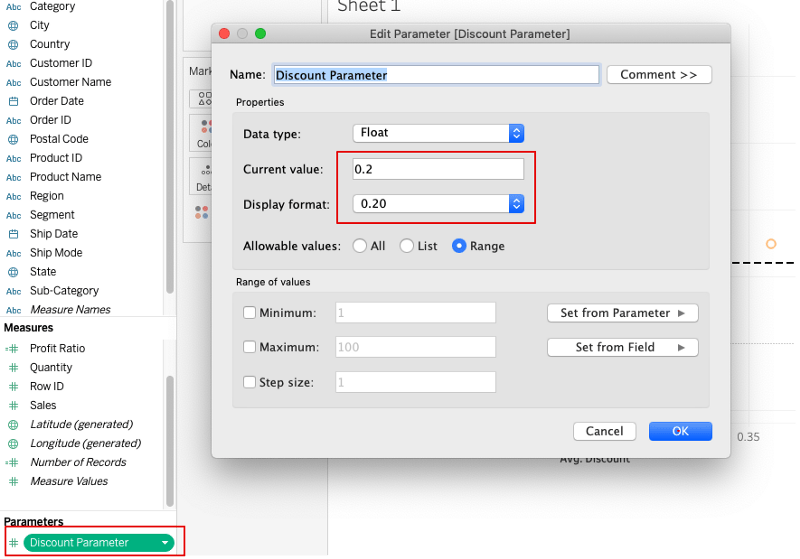The height and width of the screenshot is (559, 800).
Task: Click the Parameters section header
Action: coord(34,522)
